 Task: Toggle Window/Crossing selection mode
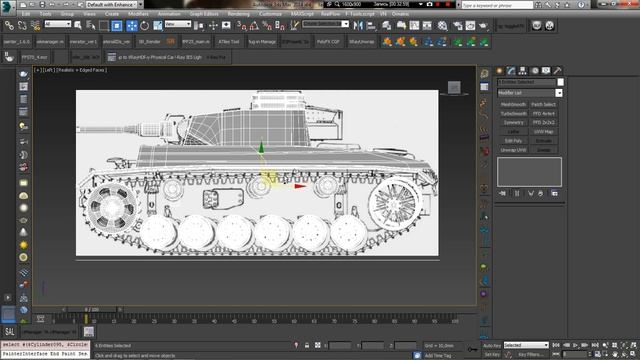click(117, 26)
